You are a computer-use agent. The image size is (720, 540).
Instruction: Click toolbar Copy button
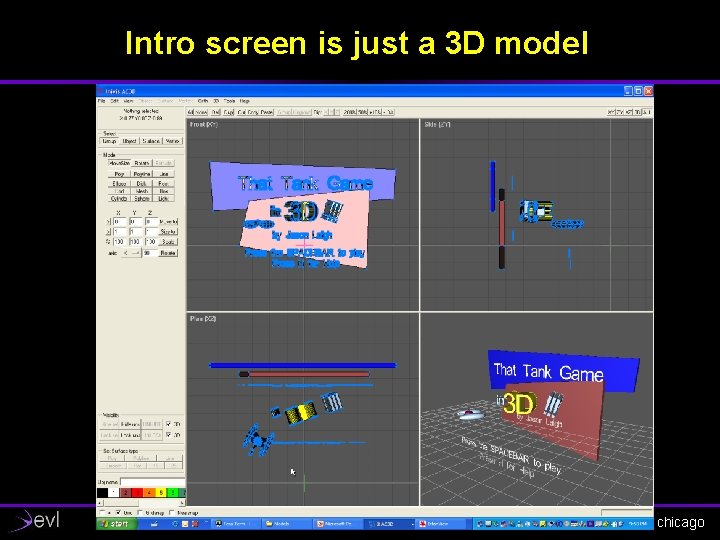tap(253, 112)
